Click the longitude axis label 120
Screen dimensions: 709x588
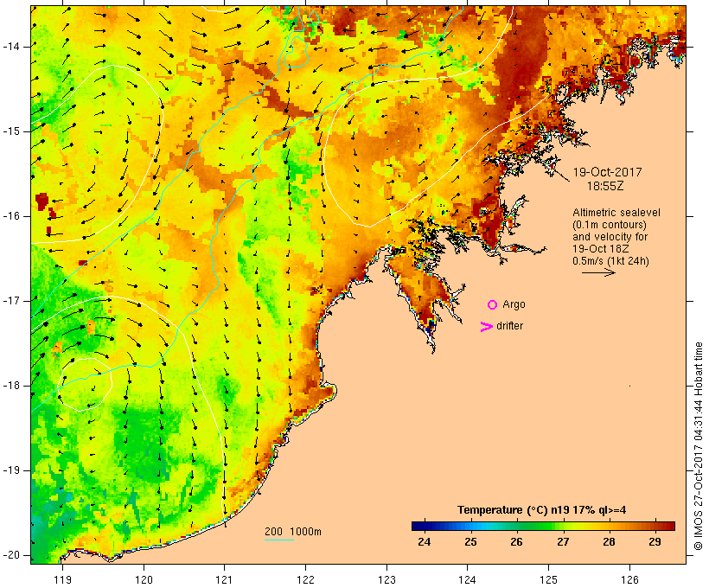[x=144, y=580]
